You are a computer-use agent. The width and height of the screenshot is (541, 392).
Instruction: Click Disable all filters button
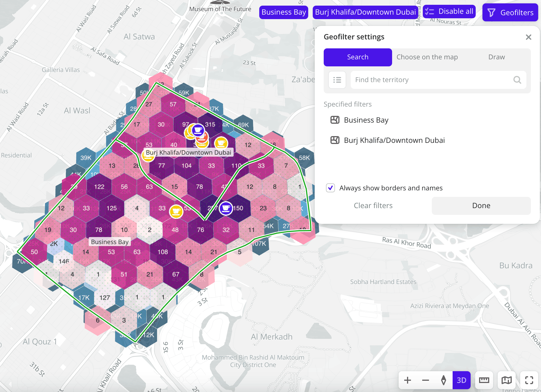click(449, 12)
